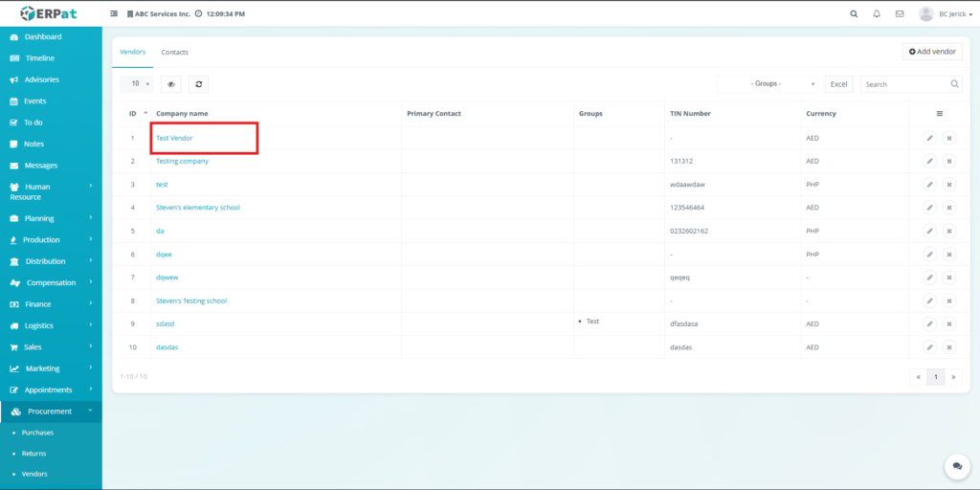980x490 pixels.
Task: Open Steven's Testing school link
Action: [191, 301]
